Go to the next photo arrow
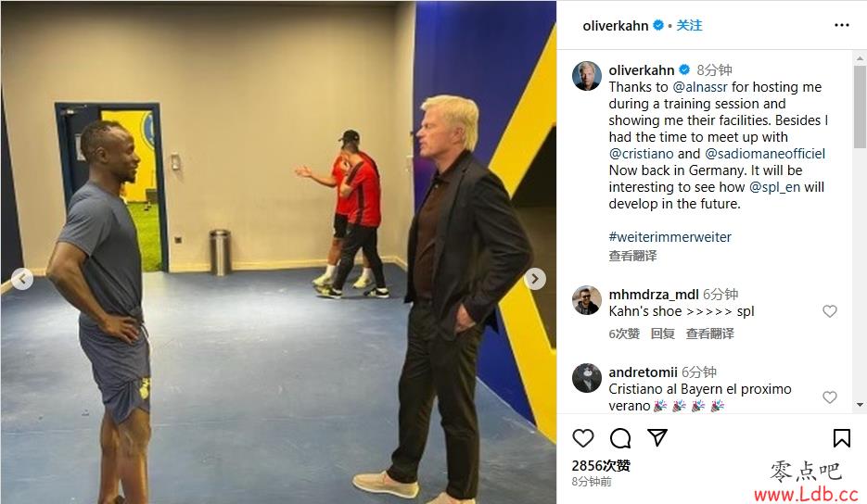This screenshot has width=867, height=504. (535, 279)
